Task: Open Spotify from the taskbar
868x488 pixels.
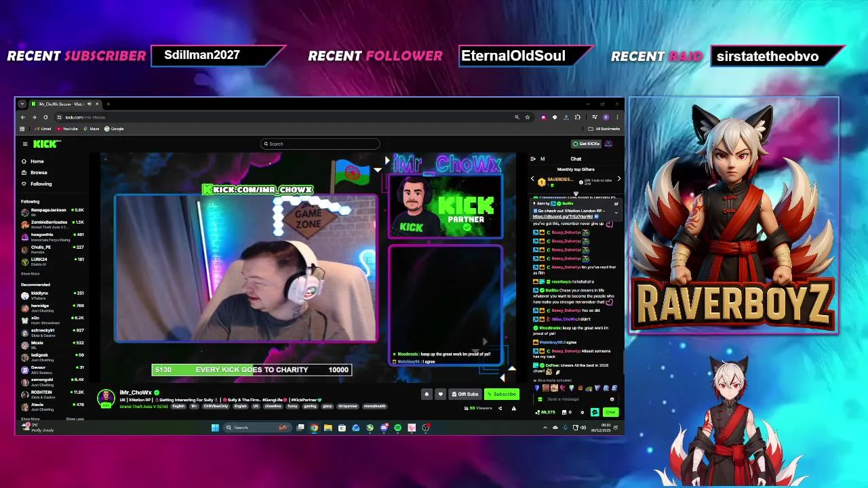Action: (x=397, y=428)
